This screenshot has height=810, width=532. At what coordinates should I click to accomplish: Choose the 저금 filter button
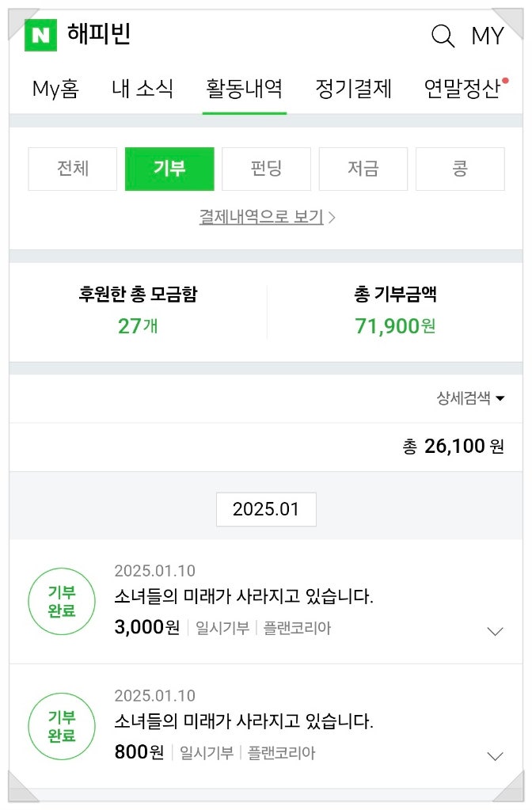pyautogui.click(x=363, y=169)
